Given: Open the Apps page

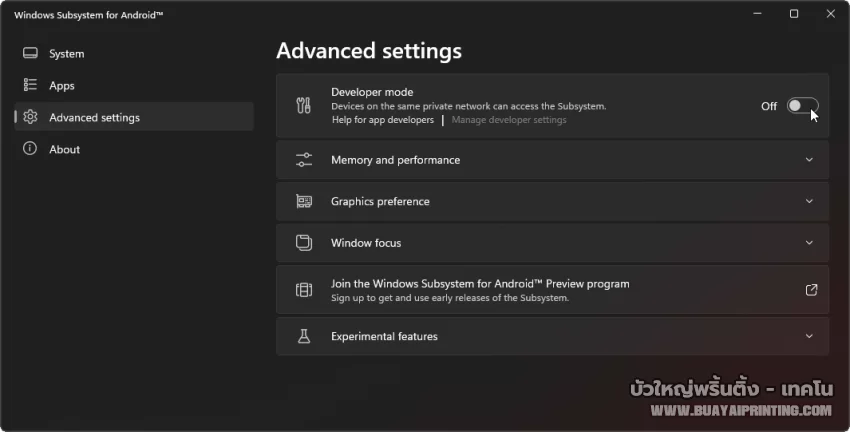Looking at the screenshot, I should point(62,86).
